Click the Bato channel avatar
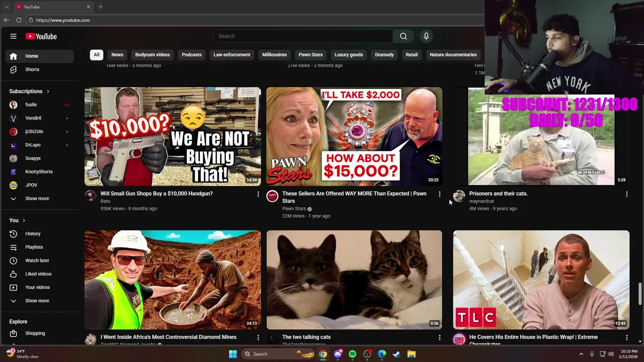Image resolution: width=644 pixels, height=362 pixels. coord(91,196)
